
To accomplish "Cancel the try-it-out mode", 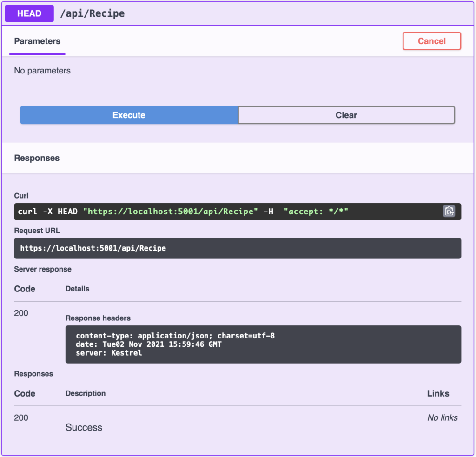I will point(431,41).
